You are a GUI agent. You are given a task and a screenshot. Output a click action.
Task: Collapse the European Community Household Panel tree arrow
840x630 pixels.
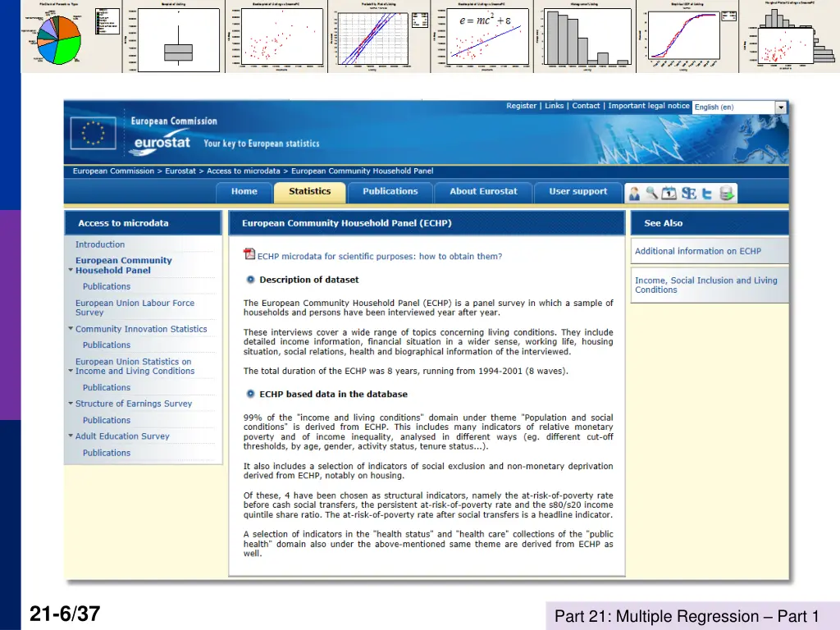71,269
